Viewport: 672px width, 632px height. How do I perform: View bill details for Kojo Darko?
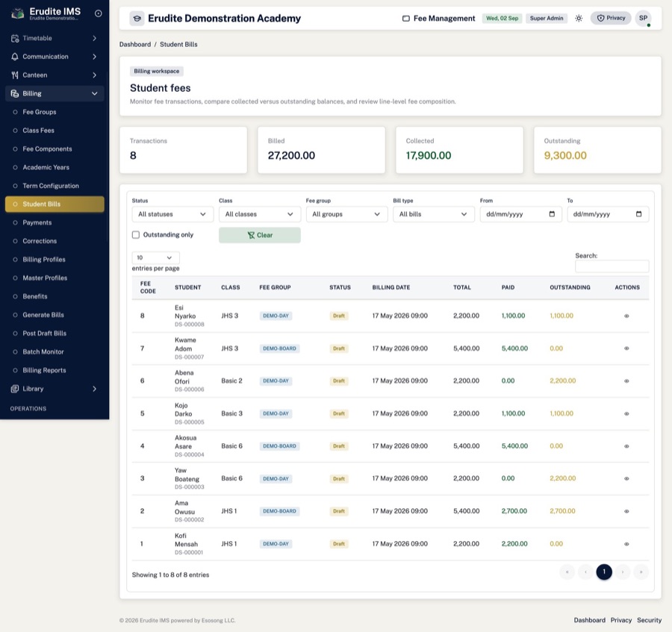626,413
